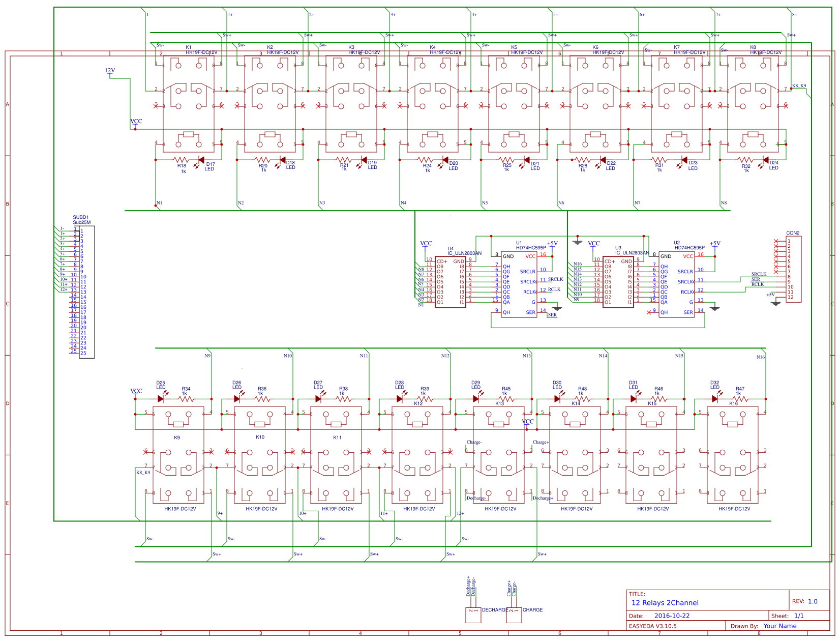
Task: Click the 12V power flag symbol
Action: point(109,73)
